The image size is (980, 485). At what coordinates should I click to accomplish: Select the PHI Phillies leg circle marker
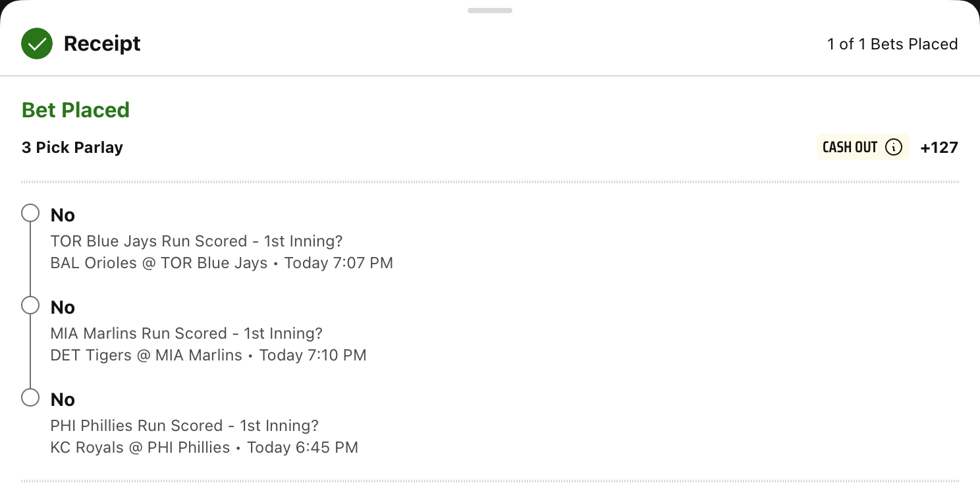click(30, 398)
